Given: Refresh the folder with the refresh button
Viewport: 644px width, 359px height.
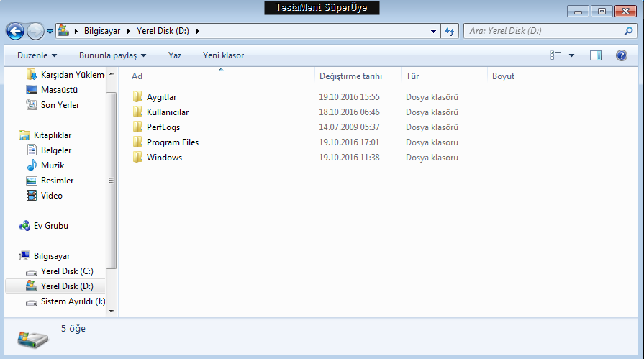Looking at the screenshot, I should pos(450,31).
